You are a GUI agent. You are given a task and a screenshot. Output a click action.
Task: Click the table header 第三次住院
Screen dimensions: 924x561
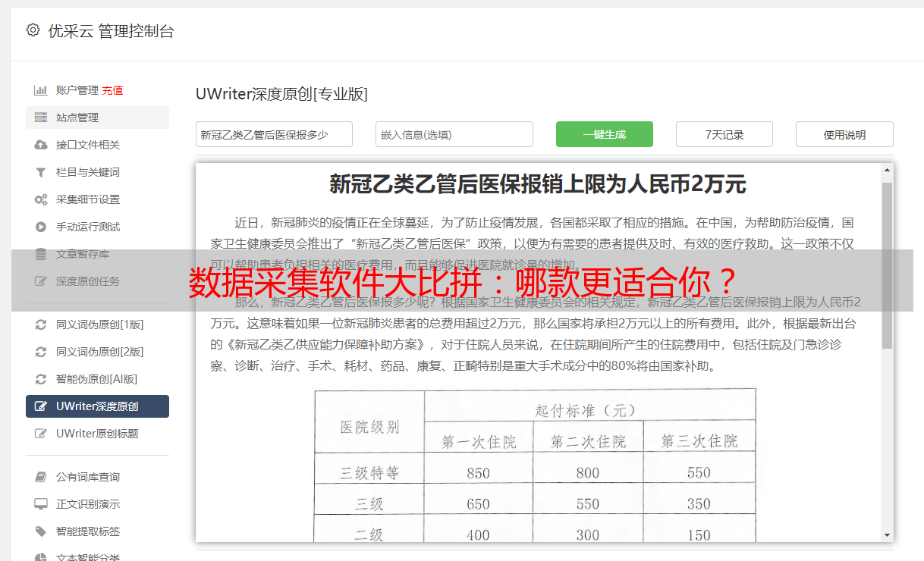coord(699,441)
